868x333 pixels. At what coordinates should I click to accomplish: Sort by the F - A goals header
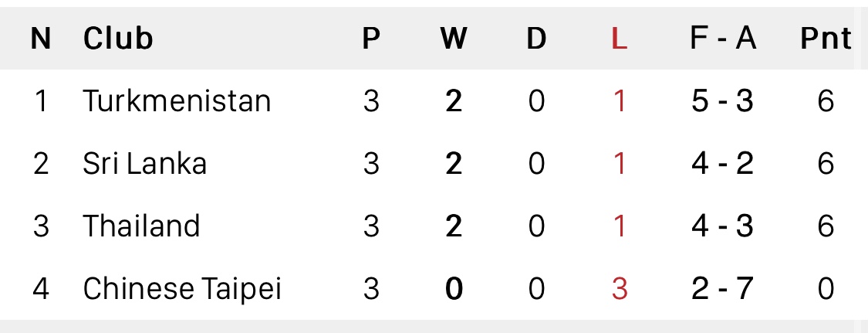pyautogui.click(x=722, y=39)
